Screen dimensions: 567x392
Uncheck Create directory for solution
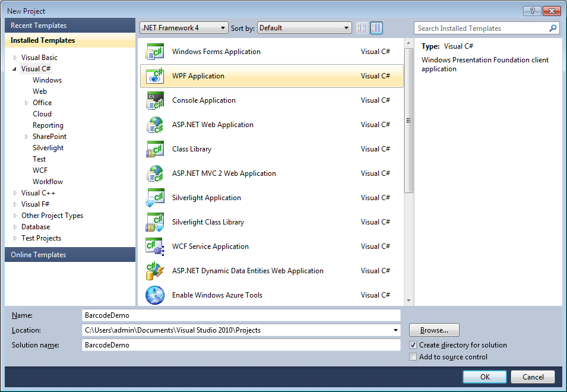click(x=413, y=345)
